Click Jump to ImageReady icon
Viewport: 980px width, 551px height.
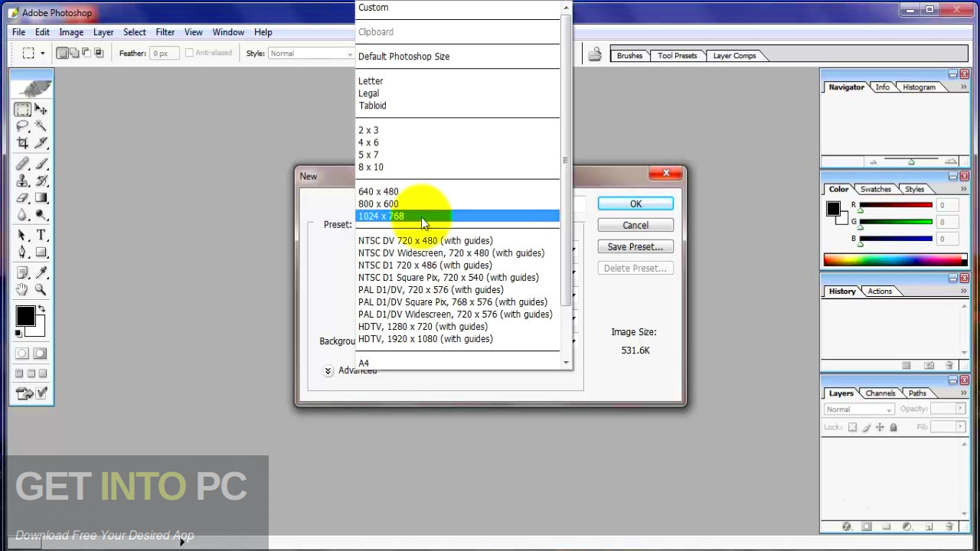click(x=24, y=394)
